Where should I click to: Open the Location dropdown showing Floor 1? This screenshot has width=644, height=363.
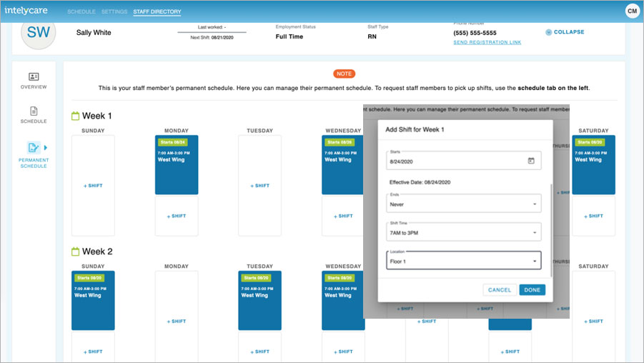pos(463,262)
